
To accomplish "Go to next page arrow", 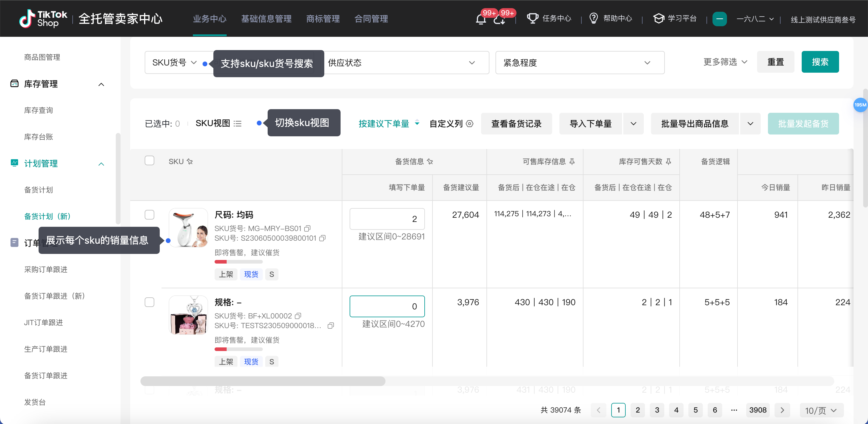I will click(782, 410).
